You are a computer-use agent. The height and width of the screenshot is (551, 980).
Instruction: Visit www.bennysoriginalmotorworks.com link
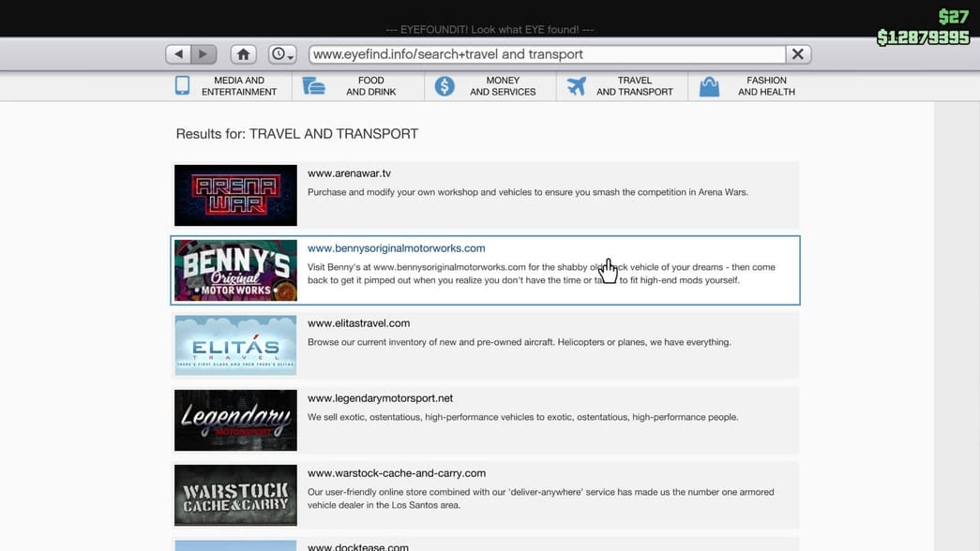[x=396, y=248]
